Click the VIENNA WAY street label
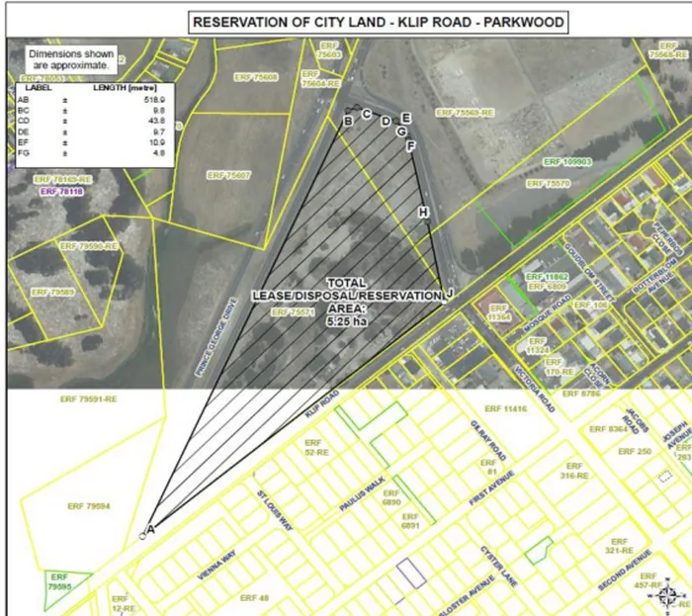Screen dimensions: 692x616 (217, 566)
